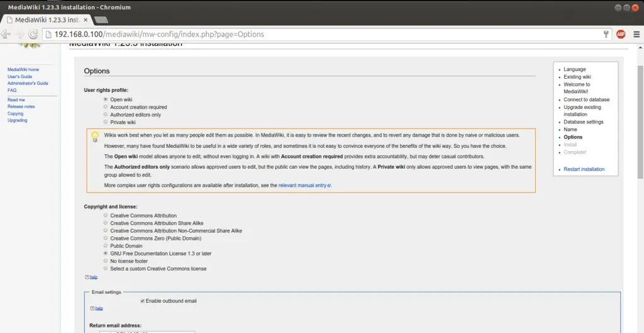
Task: Open FAQ sidebar link
Action: [x=12, y=90]
